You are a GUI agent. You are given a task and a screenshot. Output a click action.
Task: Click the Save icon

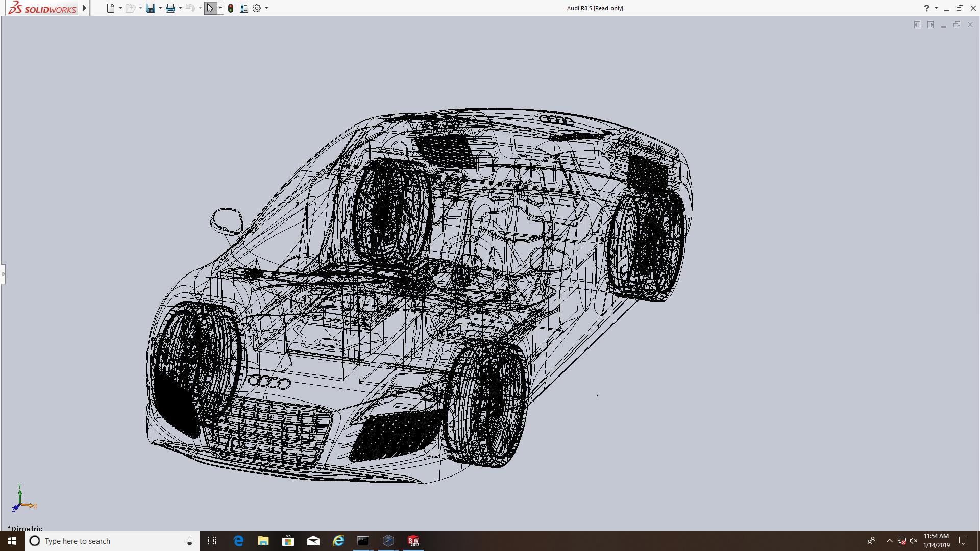(151, 8)
